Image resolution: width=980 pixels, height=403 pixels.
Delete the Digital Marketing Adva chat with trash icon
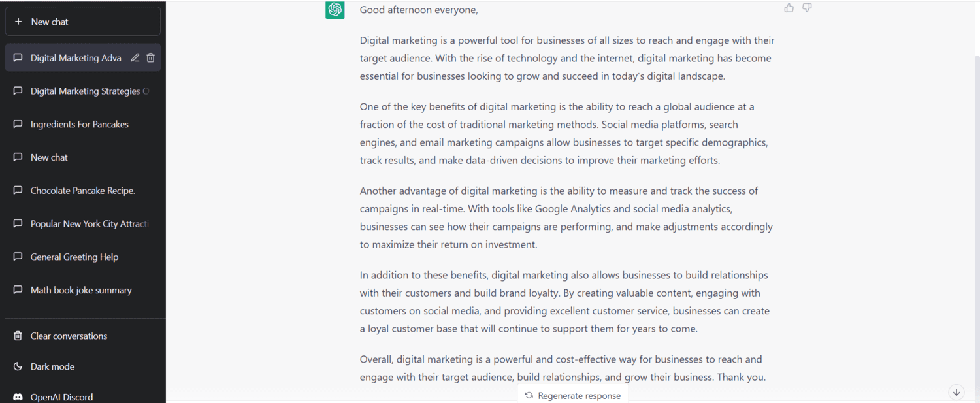click(151, 57)
